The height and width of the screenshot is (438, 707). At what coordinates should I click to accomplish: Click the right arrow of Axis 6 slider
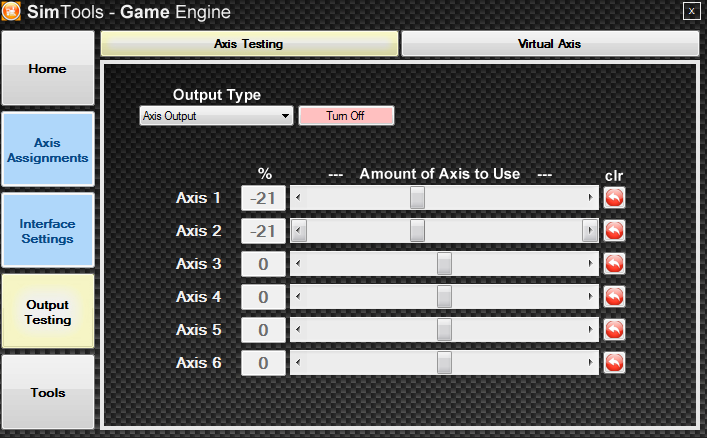590,362
